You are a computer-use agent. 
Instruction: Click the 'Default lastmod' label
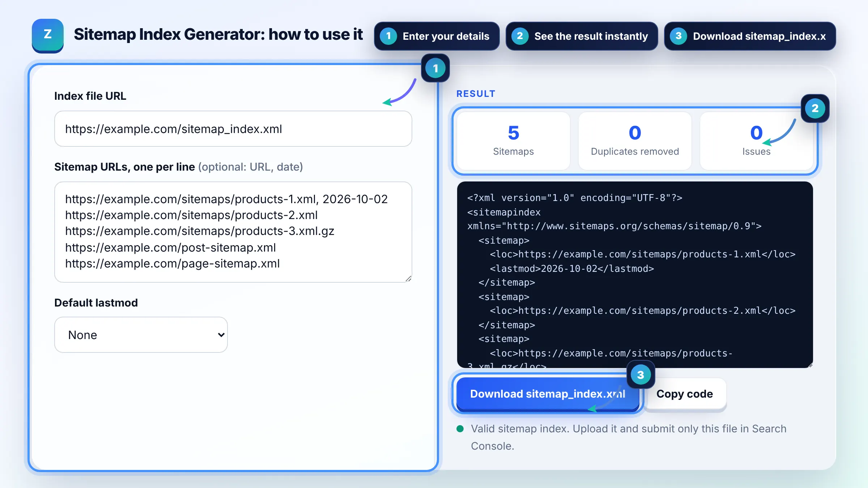96,303
